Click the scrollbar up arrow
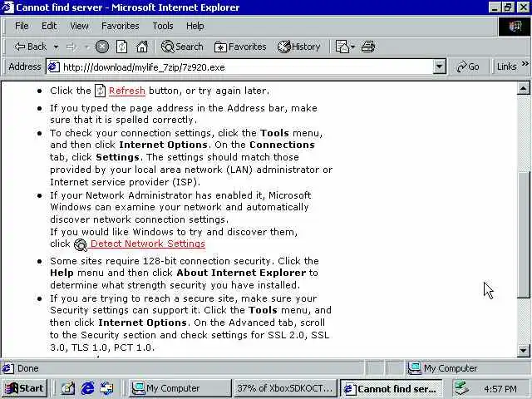532x399 pixels. (x=523, y=89)
